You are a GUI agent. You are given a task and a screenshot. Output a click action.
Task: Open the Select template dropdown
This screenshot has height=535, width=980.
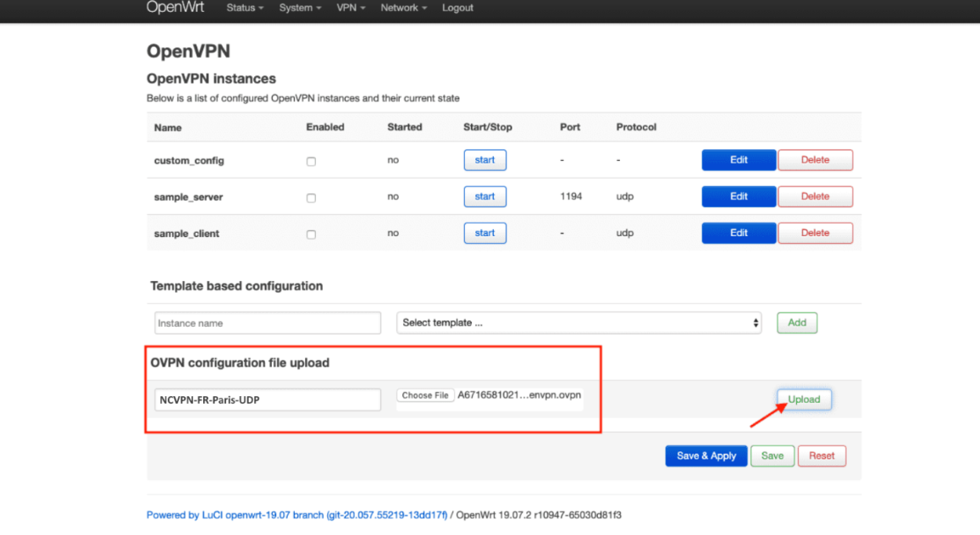[x=579, y=323]
